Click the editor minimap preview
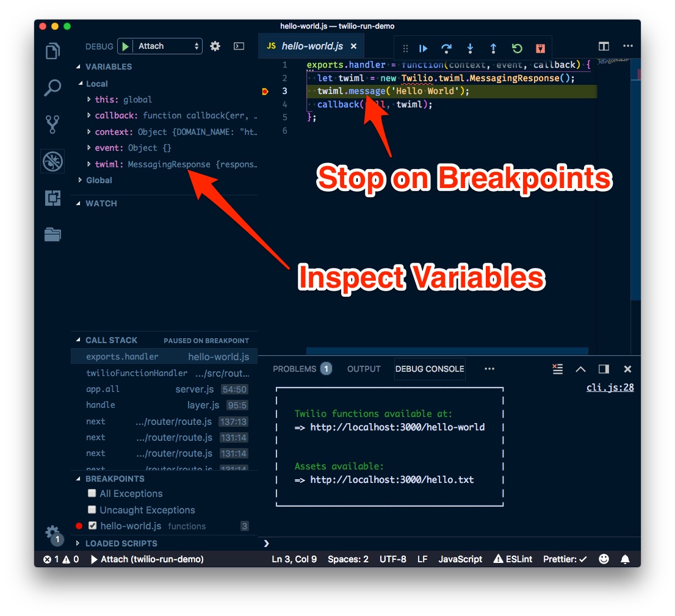Image resolution: width=675 pixels, height=616 pixels. point(613,61)
